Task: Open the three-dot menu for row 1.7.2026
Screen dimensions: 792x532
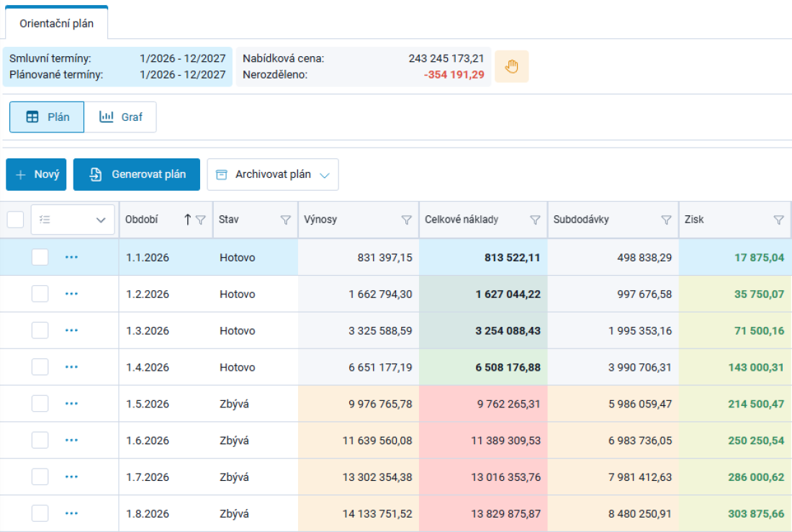Action: coord(72,477)
